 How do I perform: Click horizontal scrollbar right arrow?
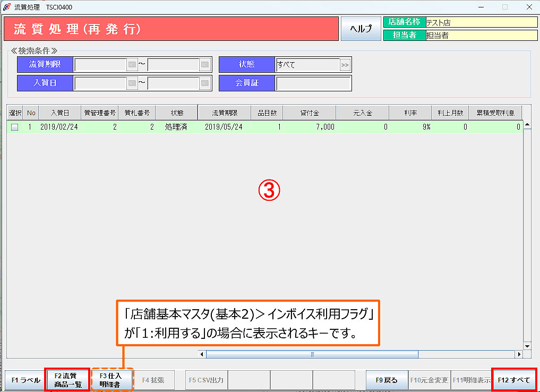(x=519, y=354)
